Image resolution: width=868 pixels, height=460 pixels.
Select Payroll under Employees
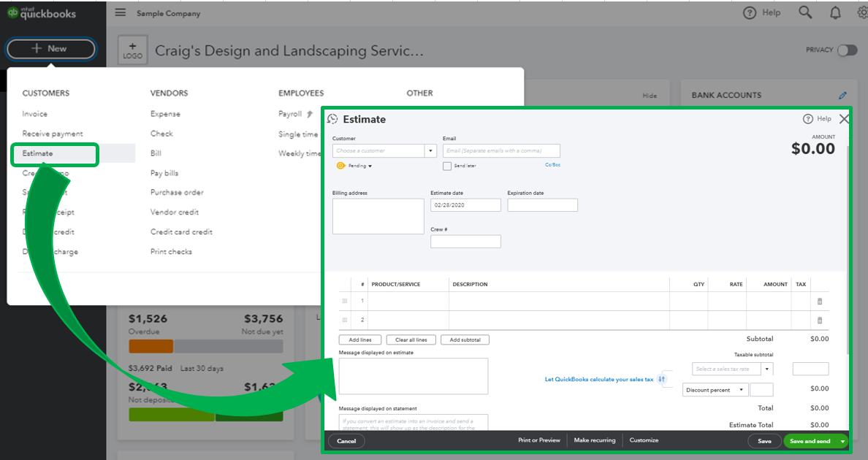290,114
